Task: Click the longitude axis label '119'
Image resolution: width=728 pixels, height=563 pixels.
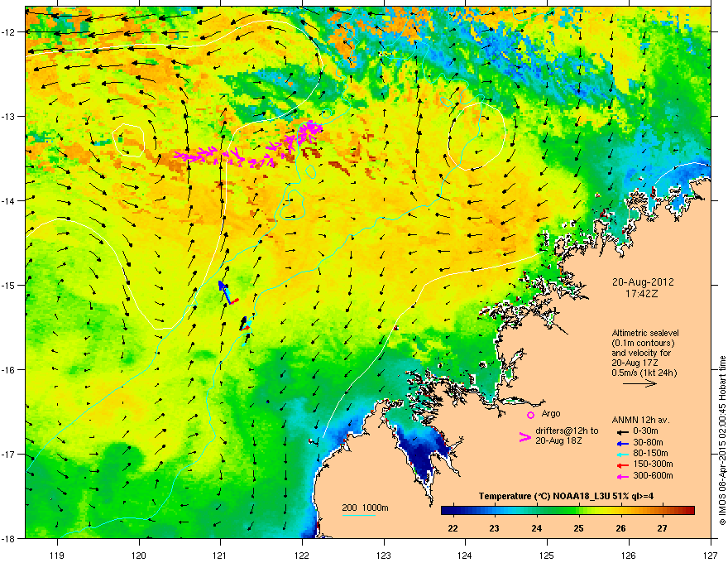Action: 57,555
